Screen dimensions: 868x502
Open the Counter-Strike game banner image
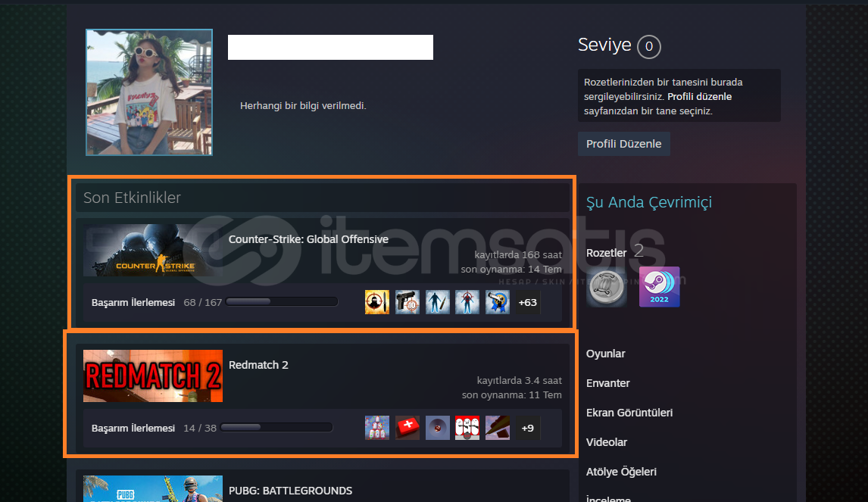click(153, 250)
